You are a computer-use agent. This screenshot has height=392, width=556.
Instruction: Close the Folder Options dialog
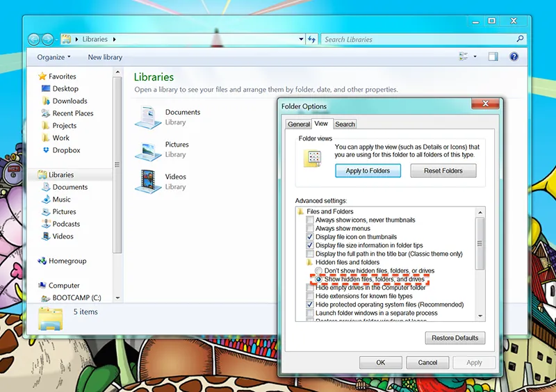coord(485,104)
